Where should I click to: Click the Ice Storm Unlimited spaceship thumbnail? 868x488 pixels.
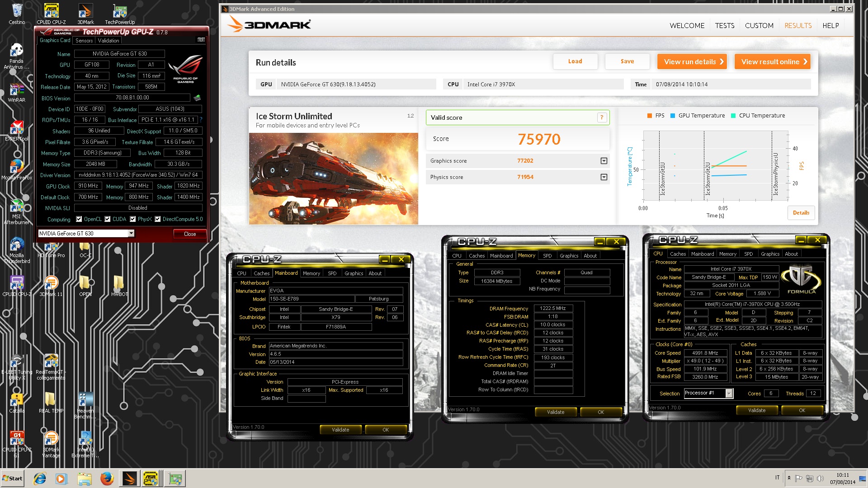[x=333, y=178]
